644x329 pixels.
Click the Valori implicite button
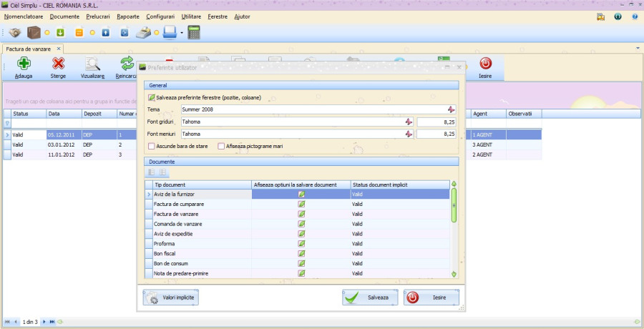click(170, 298)
